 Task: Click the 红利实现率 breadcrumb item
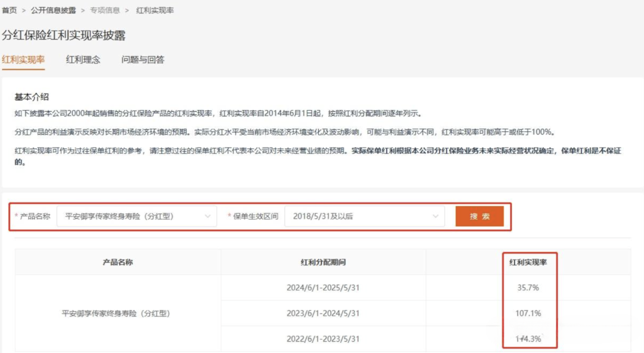tap(155, 11)
